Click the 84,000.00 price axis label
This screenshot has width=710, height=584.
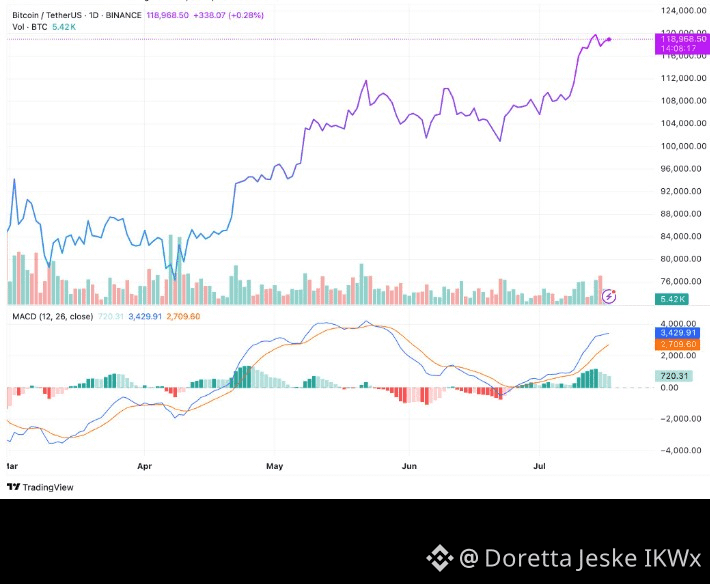[683, 236]
